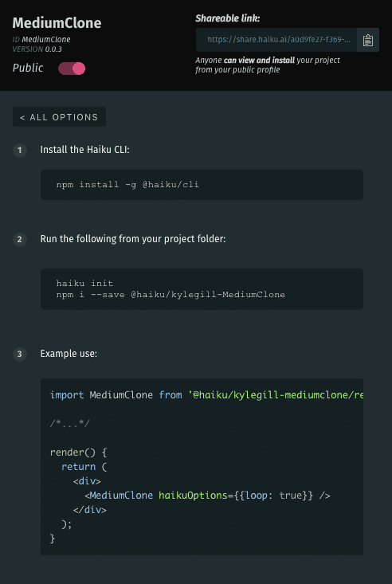Click the VERSION 0.0.3 label
The image size is (392, 584).
pyautogui.click(x=37, y=49)
